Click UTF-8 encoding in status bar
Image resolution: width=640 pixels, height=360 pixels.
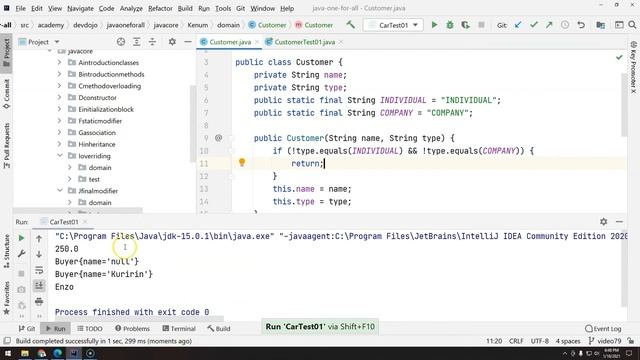[x=540, y=341]
